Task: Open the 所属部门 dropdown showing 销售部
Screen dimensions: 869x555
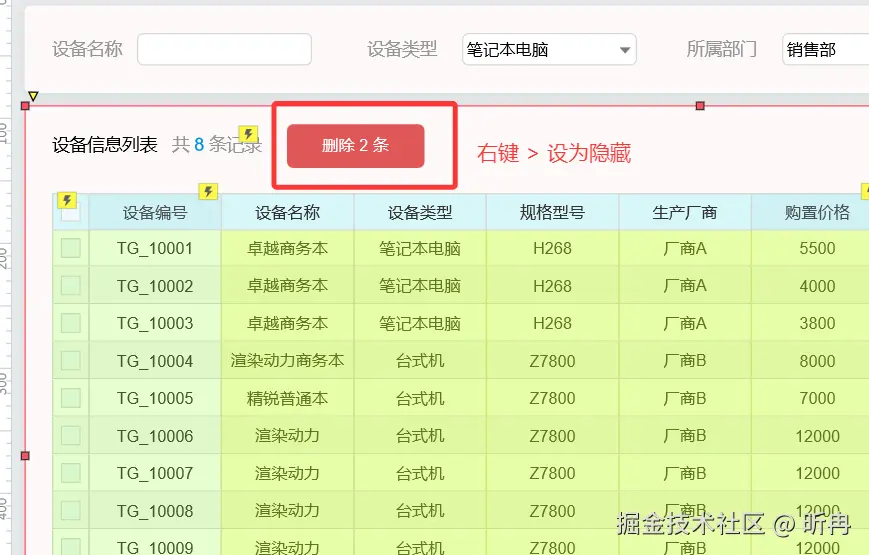Action: coord(826,49)
